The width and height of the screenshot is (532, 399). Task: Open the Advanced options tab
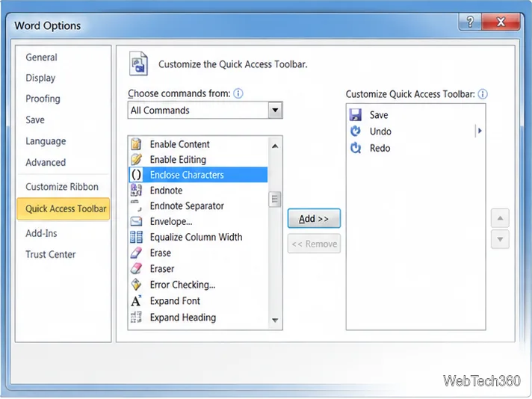click(46, 162)
